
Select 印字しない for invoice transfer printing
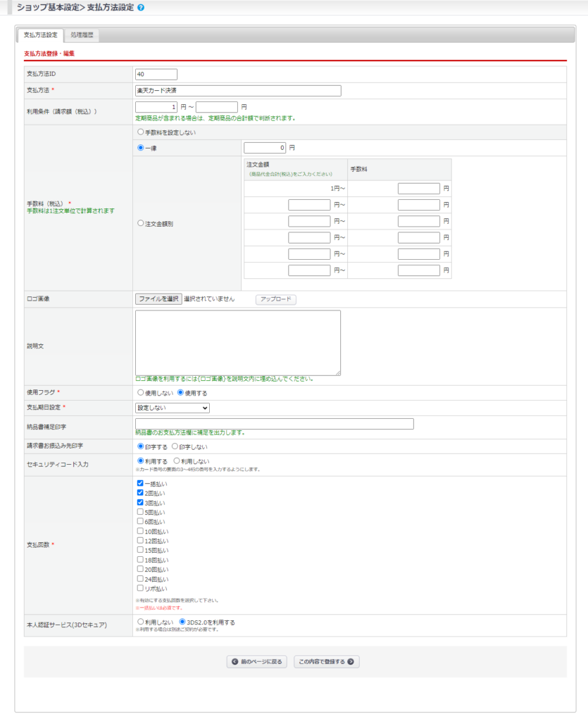point(175,447)
